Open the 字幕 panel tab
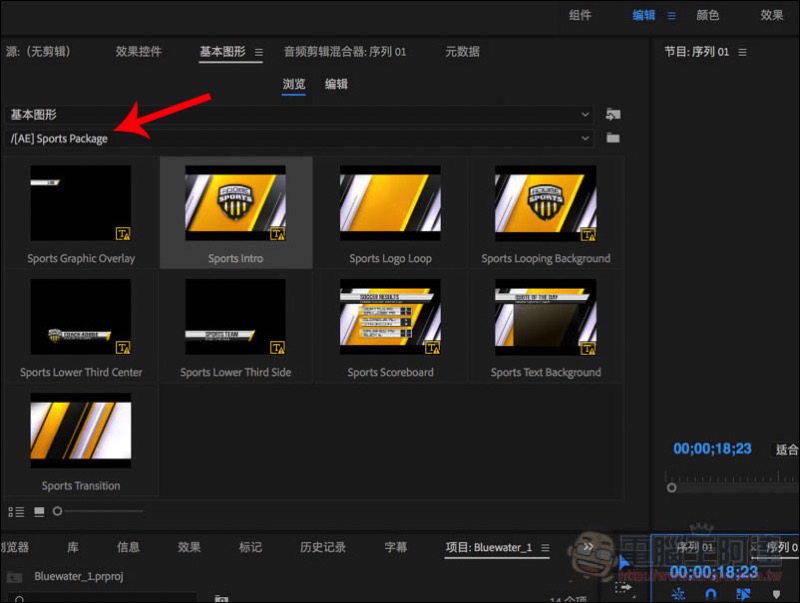The height and width of the screenshot is (603, 800). click(395, 547)
